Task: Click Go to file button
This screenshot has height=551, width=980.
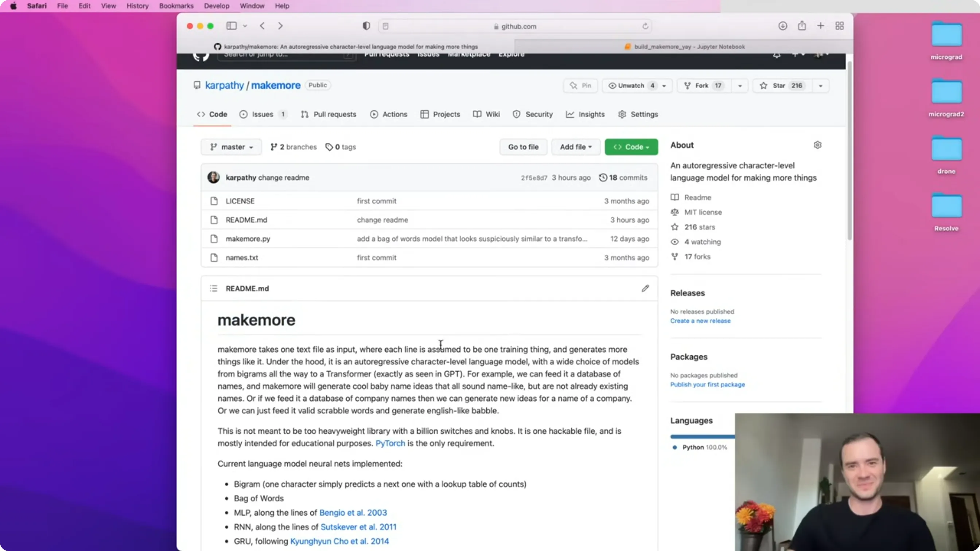Action: coord(523,147)
